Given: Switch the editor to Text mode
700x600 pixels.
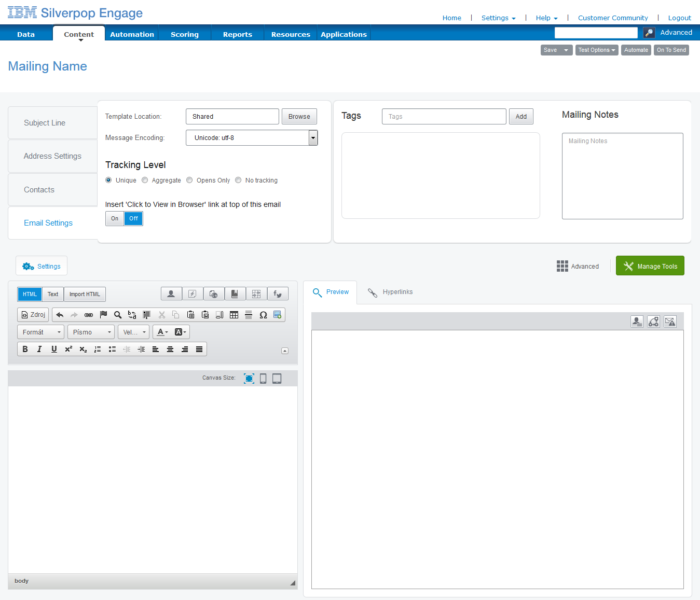Looking at the screenshot, I should [53, 295].
